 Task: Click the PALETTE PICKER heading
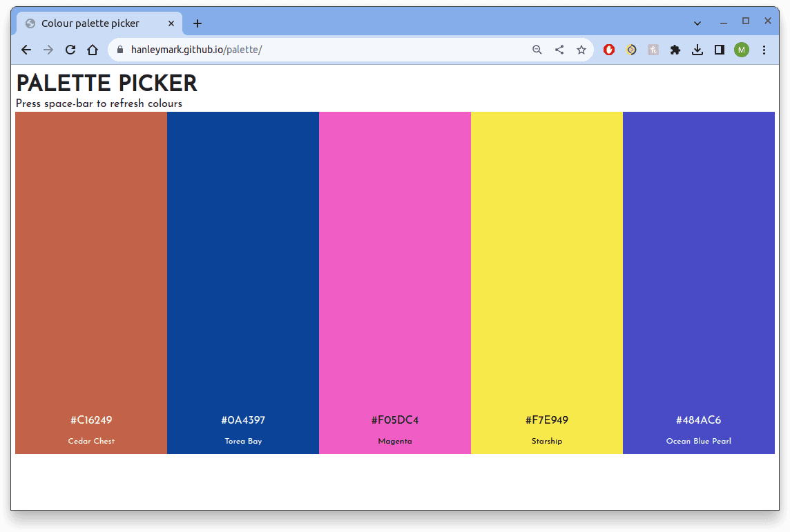pyautogui.click(x=107, y=83)
